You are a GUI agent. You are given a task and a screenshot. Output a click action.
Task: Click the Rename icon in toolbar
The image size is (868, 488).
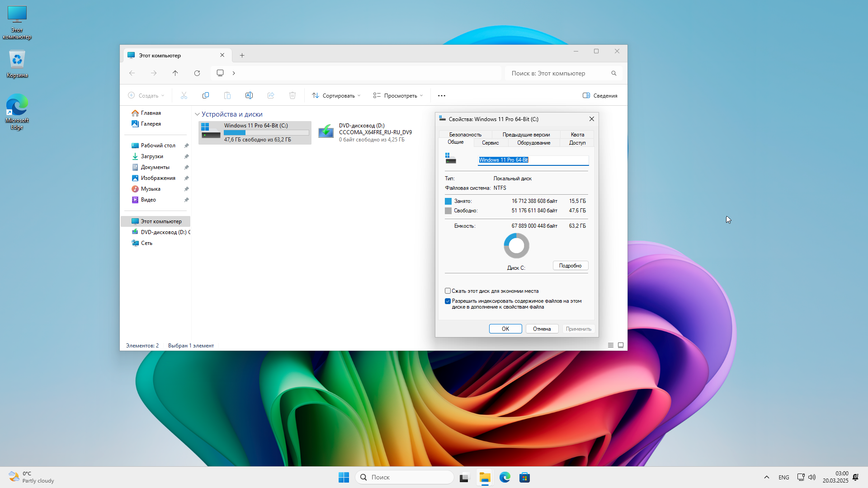point(249,95)
